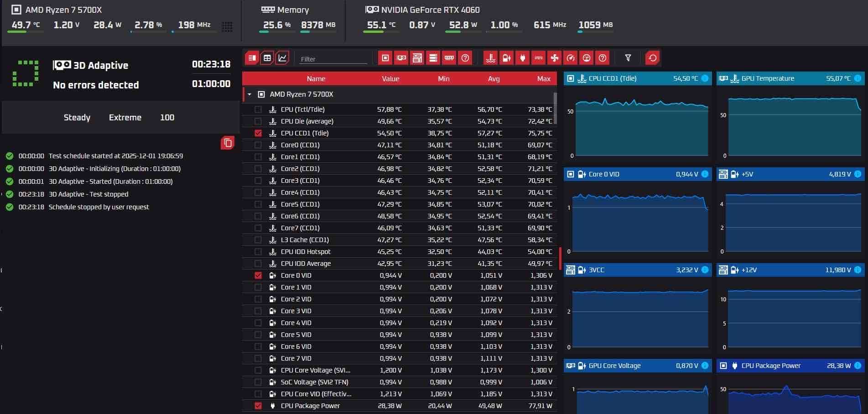Sort the table by the Max column
Image resolution: width=868 pixels, height=414 pixels.
point(543,79)
